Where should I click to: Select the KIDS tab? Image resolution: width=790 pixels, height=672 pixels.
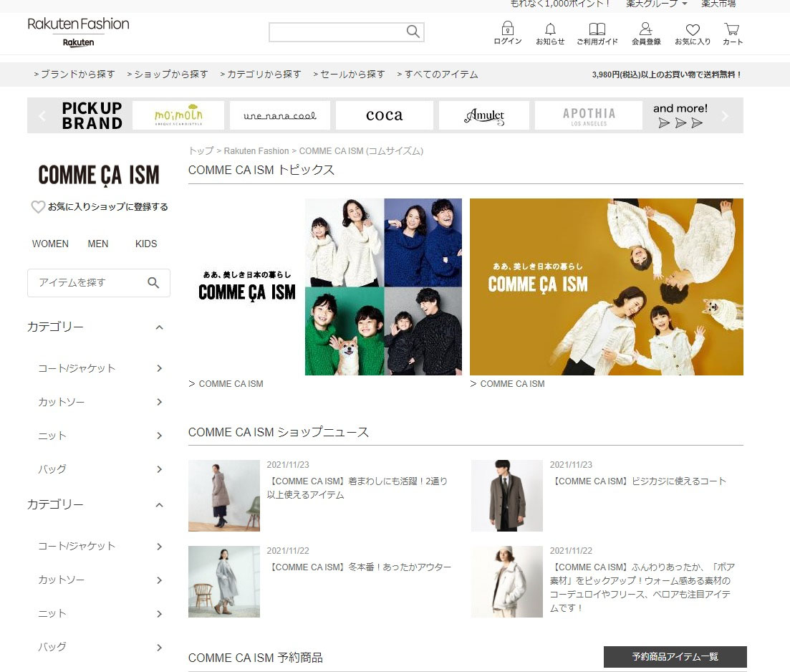click(146, 244)
